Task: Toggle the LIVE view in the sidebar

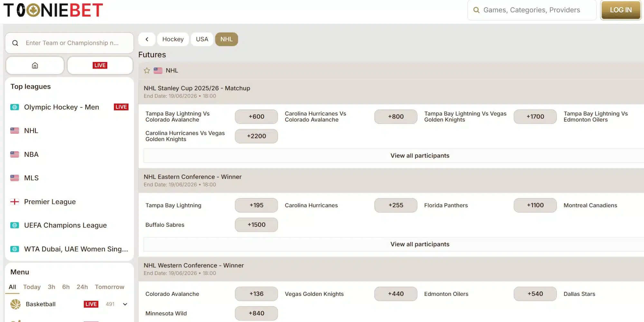Action: pos(100,65)
